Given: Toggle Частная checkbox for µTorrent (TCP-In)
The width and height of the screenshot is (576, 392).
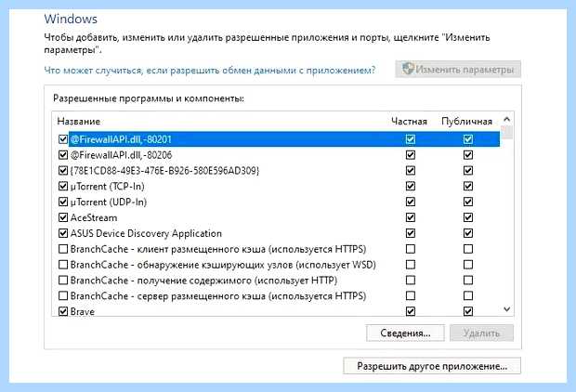Looking at the screenshot, I should 411,187.
